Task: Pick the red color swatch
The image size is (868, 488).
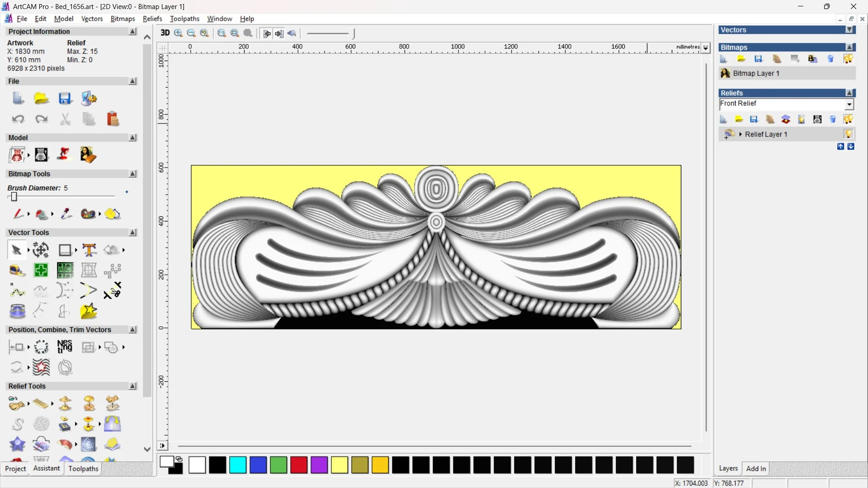Action: click(x=299, y=465)
